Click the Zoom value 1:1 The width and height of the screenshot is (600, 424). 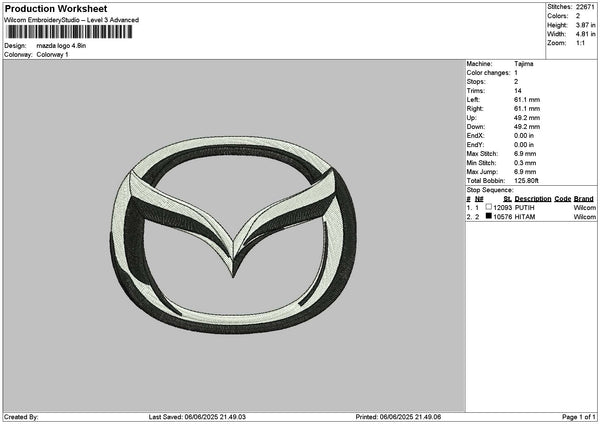tap(580, 43)
